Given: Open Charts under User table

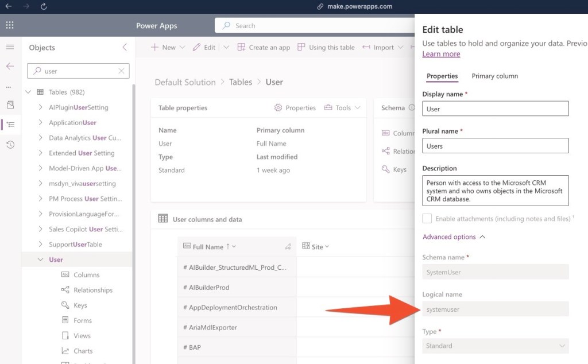Looking at the screenshot, I should pyautogui.click(x=83, y=351).
